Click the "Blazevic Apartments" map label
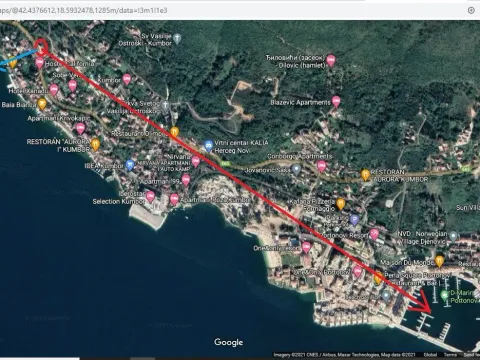 [300, 102]
